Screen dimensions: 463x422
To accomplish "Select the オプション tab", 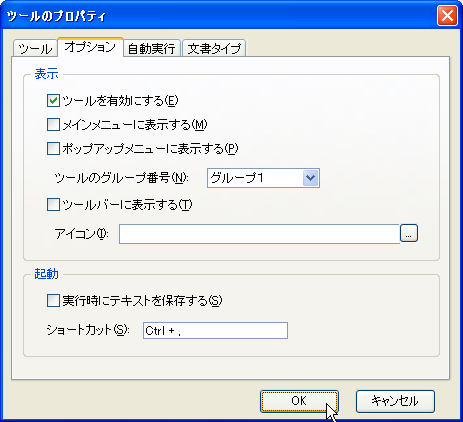I will point(90,47).
